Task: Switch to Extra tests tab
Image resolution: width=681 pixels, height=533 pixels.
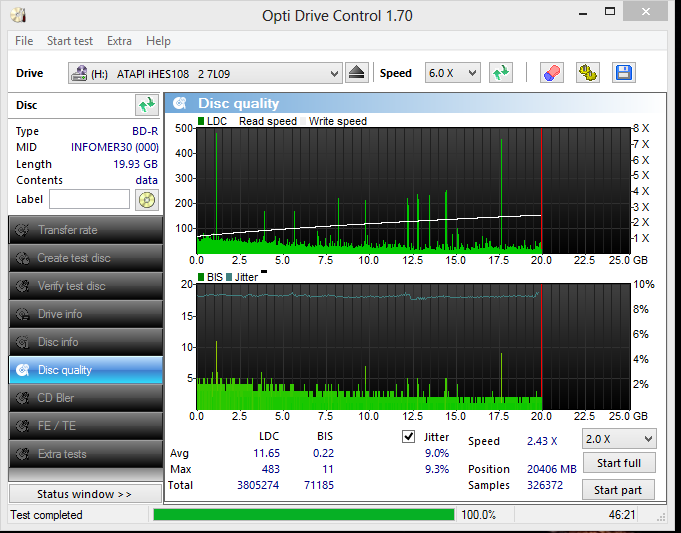Action: click(86, 454)
